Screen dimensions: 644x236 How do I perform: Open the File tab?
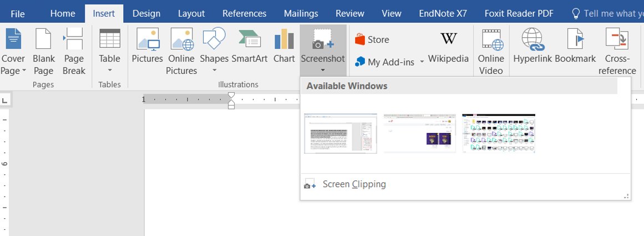18,13
